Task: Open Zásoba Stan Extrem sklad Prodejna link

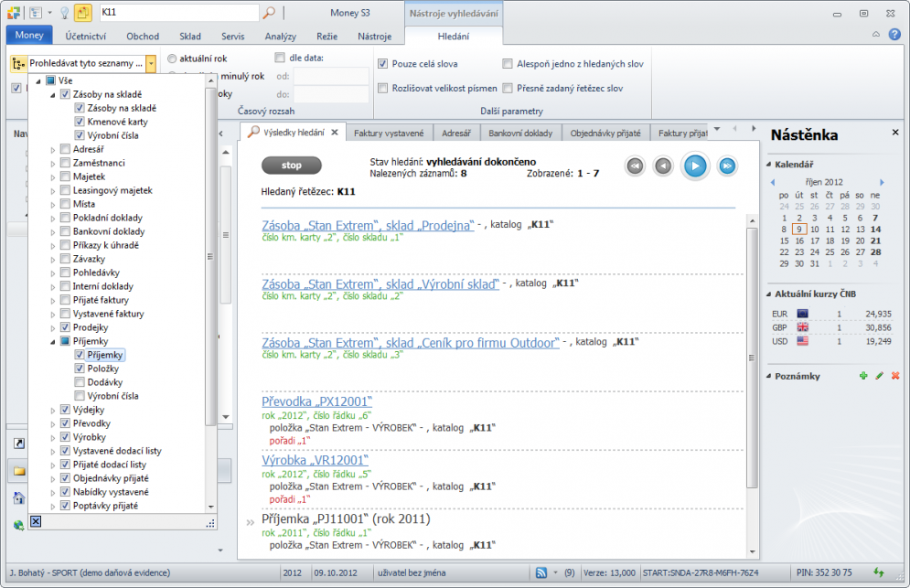Action: [x=368, y=225]
